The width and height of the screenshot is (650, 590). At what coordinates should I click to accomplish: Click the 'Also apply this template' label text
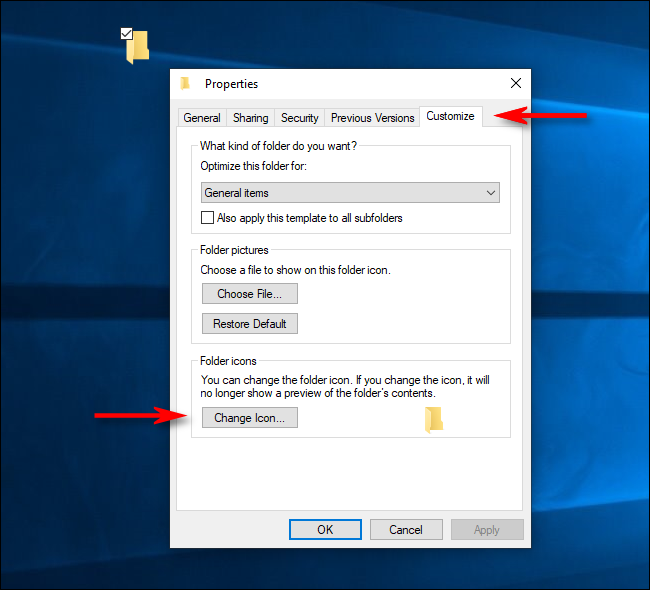310,218
